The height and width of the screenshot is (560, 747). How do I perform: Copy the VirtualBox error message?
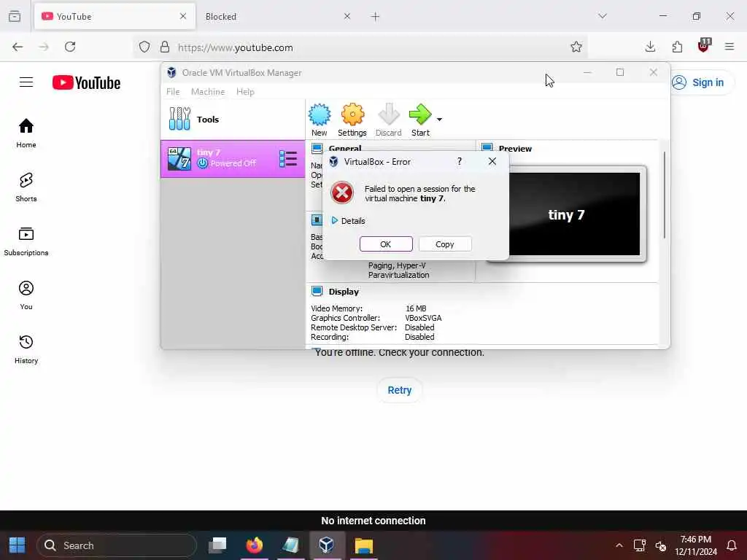445,244
